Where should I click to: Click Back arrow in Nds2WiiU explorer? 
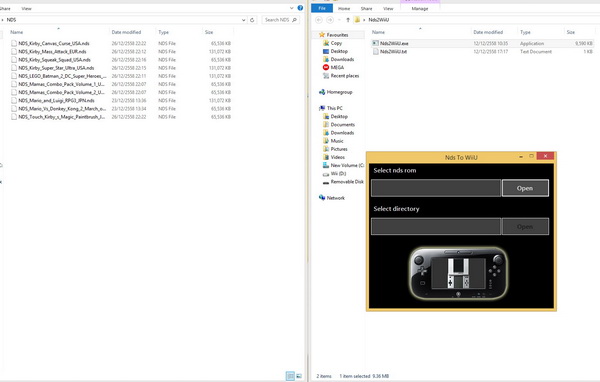[x=319, y=20]
